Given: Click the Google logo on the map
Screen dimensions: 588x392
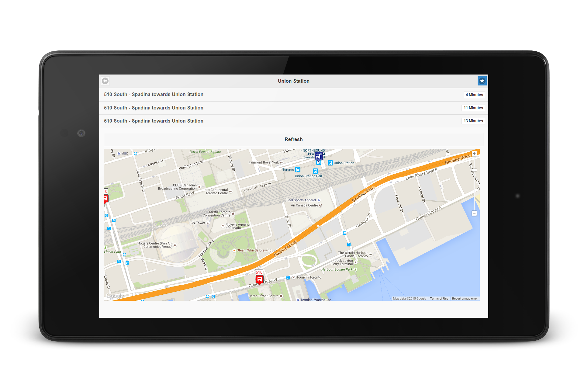Looking at the screenshot, I should (x=115, y=296).
